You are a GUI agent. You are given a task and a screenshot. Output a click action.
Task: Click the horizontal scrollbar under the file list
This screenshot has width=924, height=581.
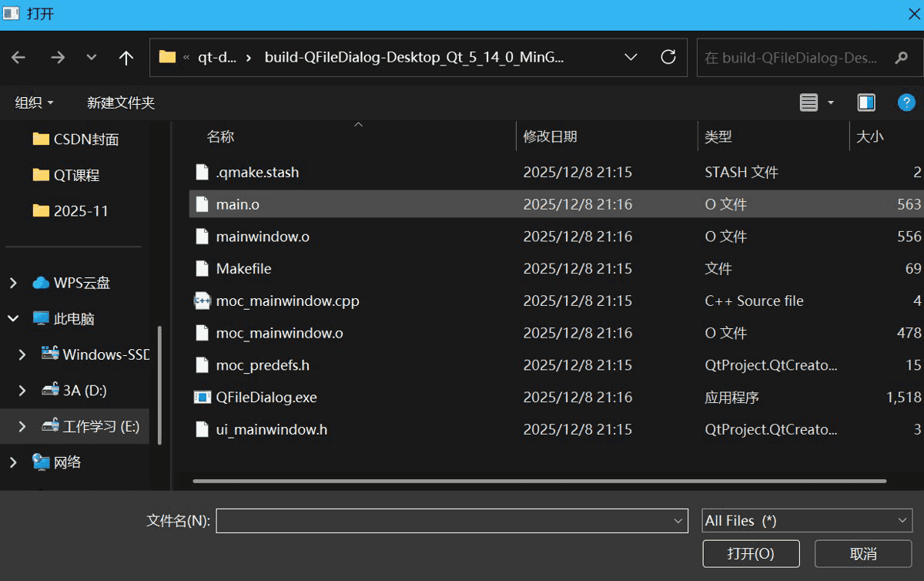click(539, 482)
